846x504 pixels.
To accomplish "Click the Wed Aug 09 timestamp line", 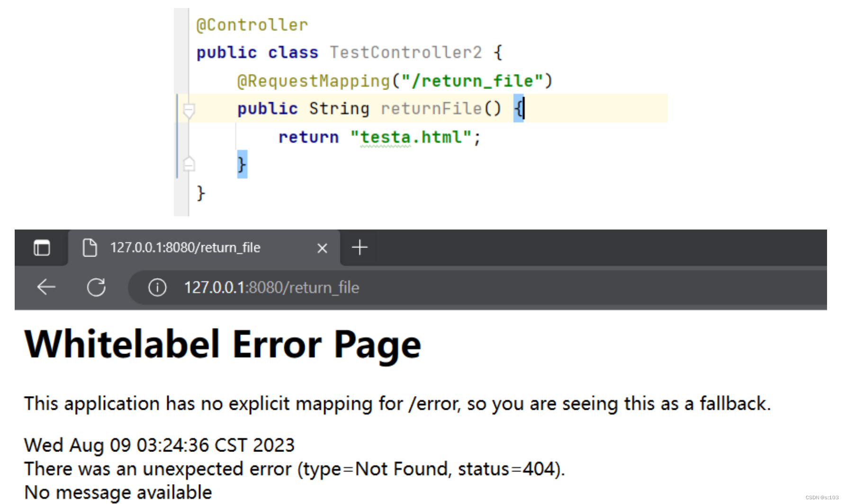I will point(160,445).
